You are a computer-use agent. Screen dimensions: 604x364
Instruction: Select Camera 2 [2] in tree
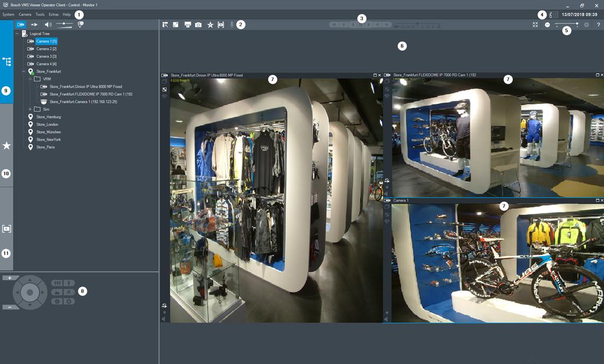[47, 49]
